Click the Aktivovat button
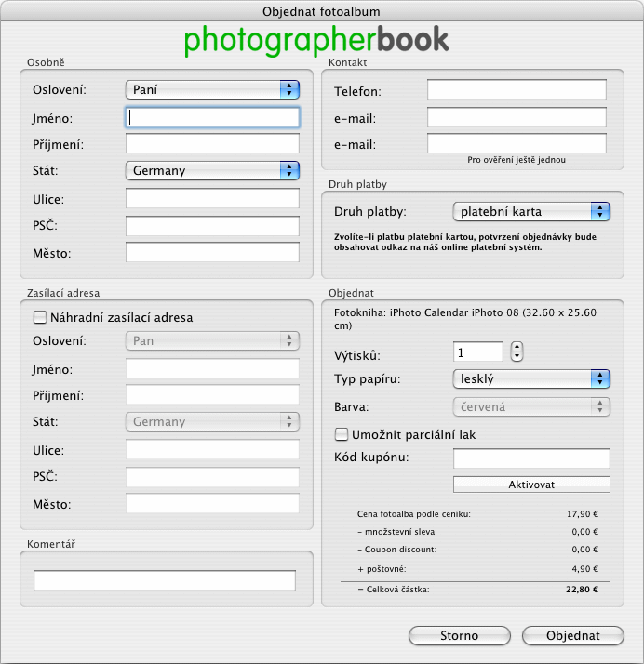The height and width of the screenshot is (664, 644). click(x=531, y=485)
